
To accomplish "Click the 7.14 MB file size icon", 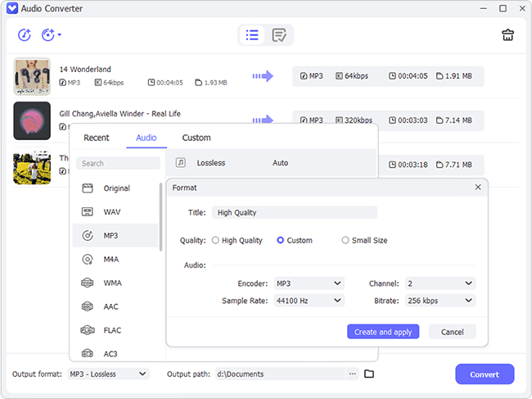I will (440, 120).
